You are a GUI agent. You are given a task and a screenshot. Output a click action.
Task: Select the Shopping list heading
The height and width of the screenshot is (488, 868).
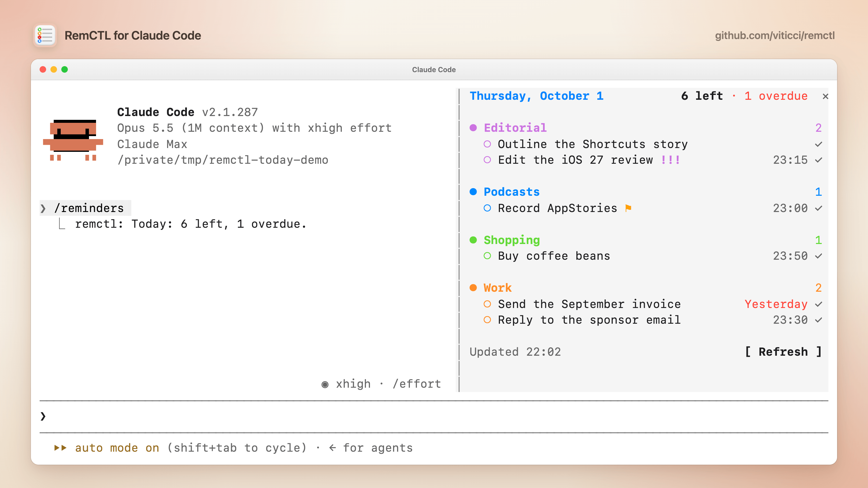(512, 240)
